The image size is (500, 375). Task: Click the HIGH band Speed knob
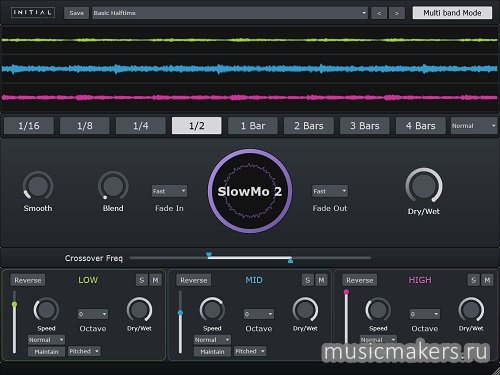[378, 310]
